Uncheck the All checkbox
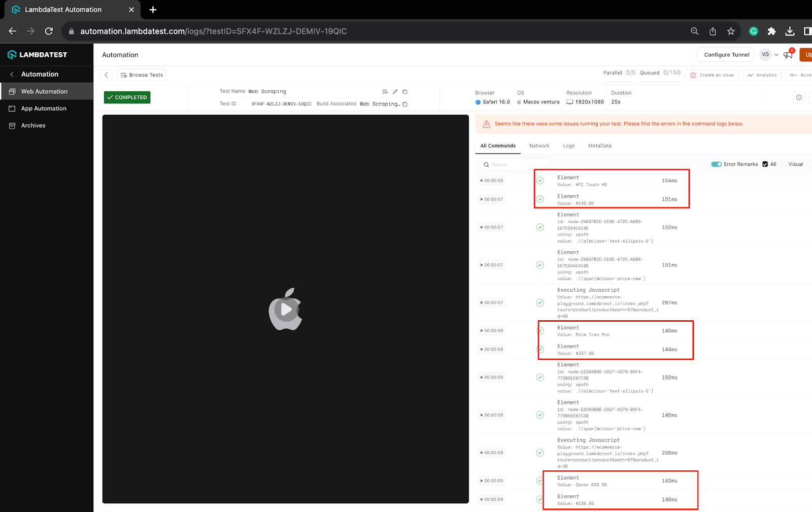The image size is (812, 512). pos(764,164)
